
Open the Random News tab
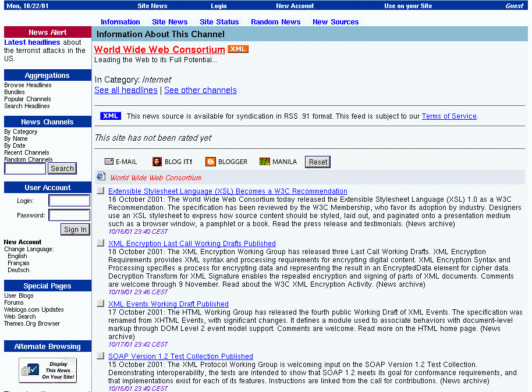tap(276, 22)
